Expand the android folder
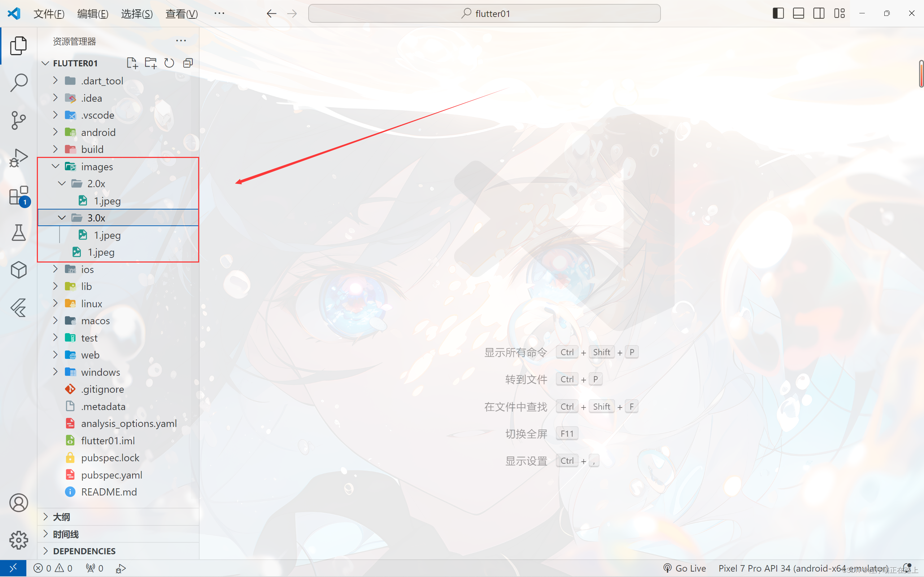 (55, 132)
